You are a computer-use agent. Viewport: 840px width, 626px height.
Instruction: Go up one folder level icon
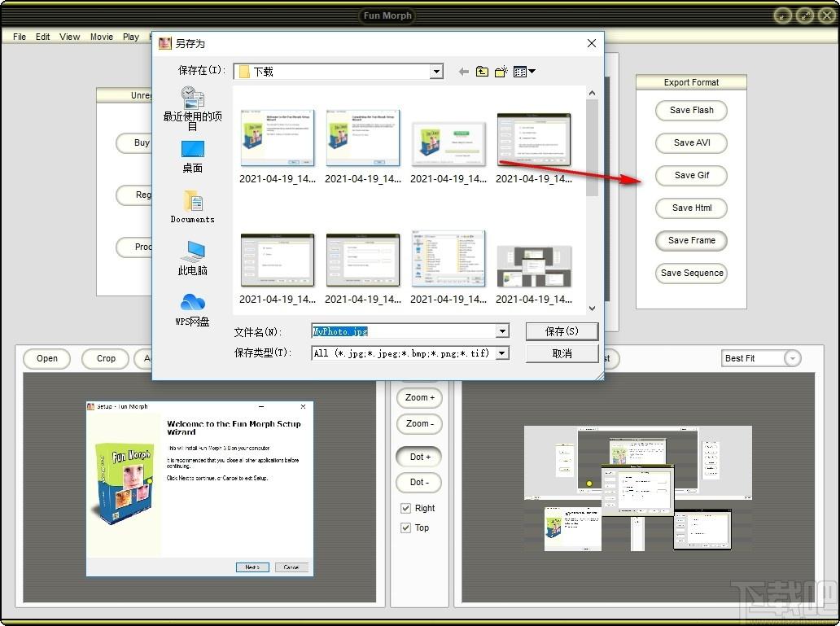[482, 72]
